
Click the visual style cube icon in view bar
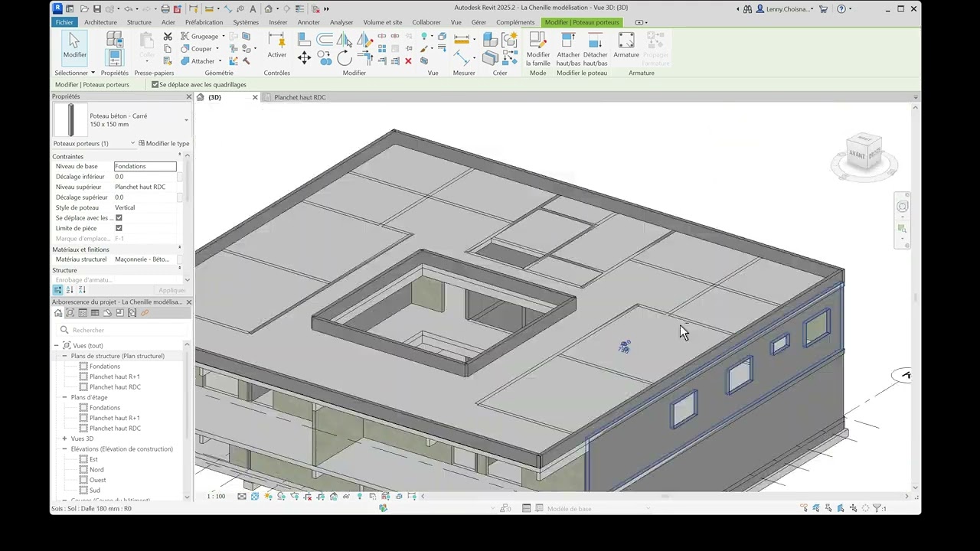pos(255,497)
